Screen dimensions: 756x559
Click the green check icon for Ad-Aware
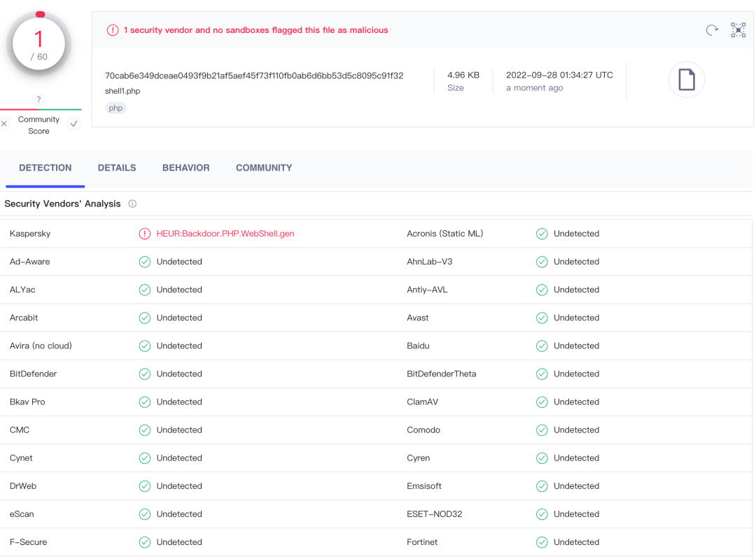145,262
